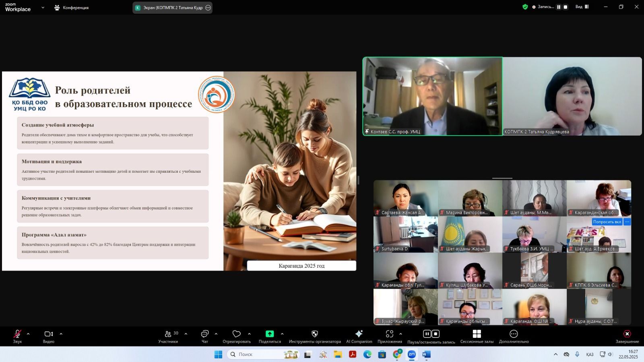Click the Попросить вкл button
The width and height of the screenshot is (644, 362).
click(x=607, y=222)
